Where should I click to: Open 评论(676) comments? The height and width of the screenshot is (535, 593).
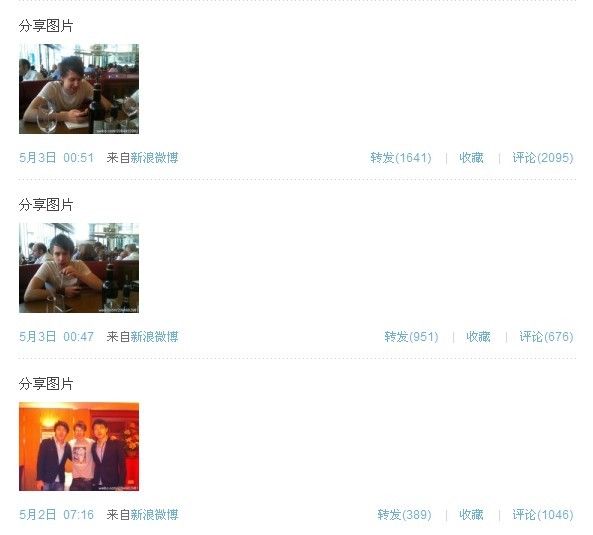[x=546, y=337]
